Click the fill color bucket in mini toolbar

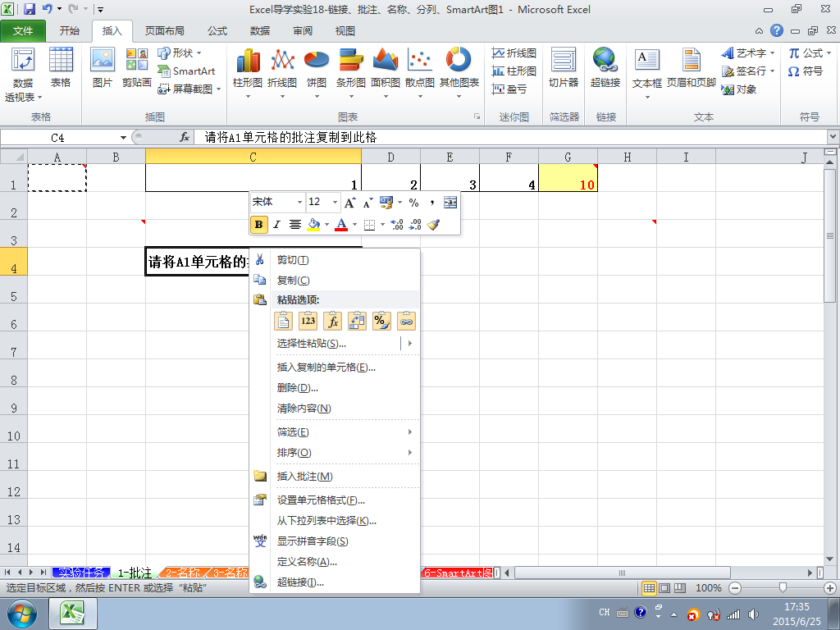[314, 225]
